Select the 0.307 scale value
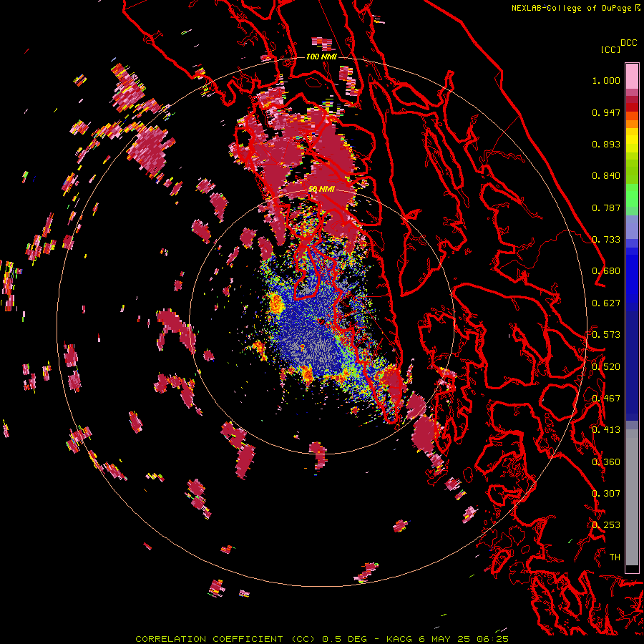 pos(606,494)
